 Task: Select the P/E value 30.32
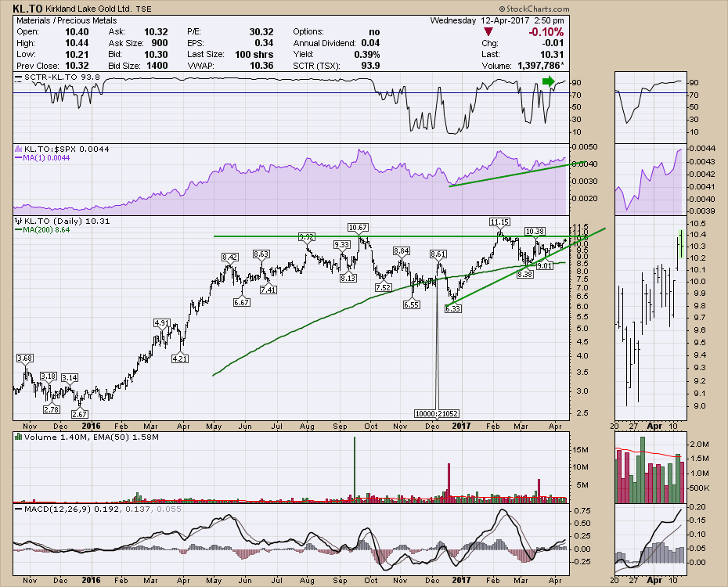click(261, 32)
